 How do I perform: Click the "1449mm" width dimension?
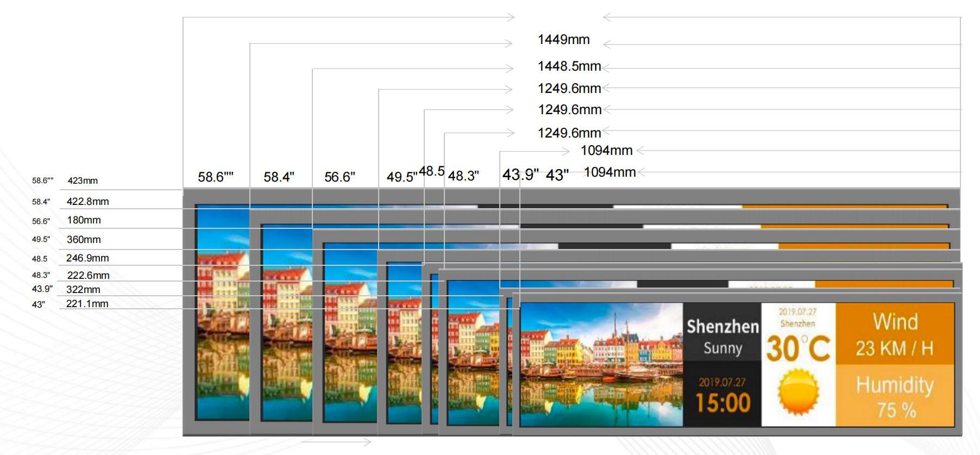pos(563,40)
